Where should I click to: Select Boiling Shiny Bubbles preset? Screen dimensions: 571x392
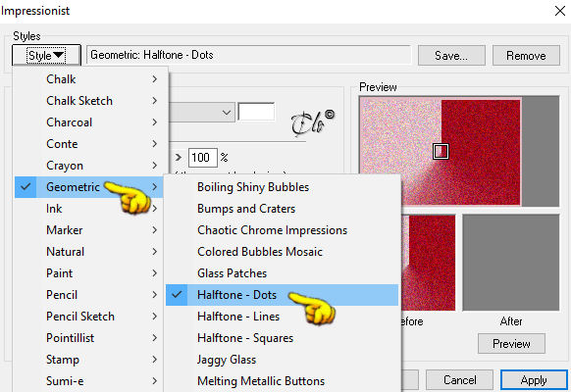click(253, 187)
